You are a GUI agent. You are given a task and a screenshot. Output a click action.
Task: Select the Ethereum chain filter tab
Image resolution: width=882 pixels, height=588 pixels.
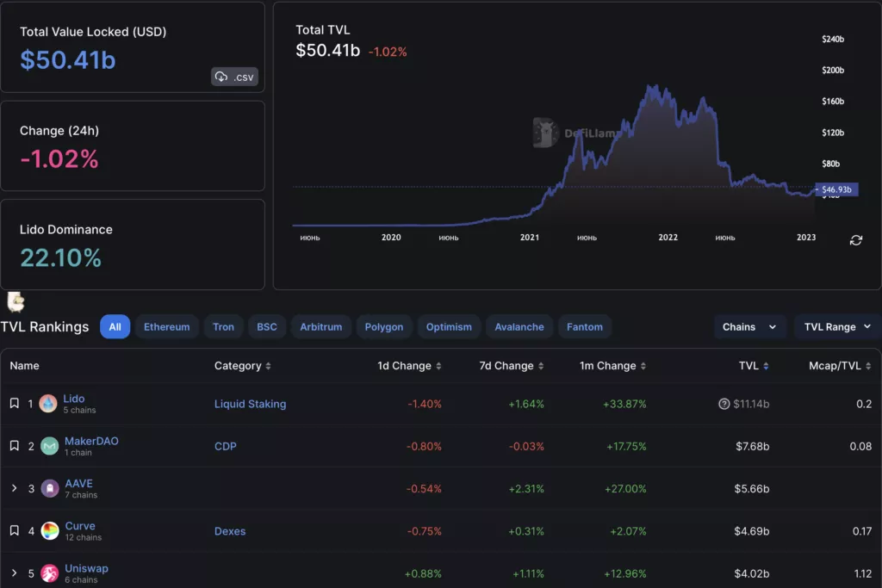(166, 327)
